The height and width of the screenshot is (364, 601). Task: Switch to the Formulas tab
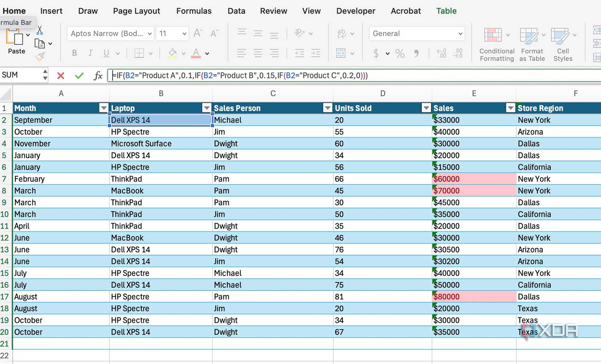[x=194, y=11]
